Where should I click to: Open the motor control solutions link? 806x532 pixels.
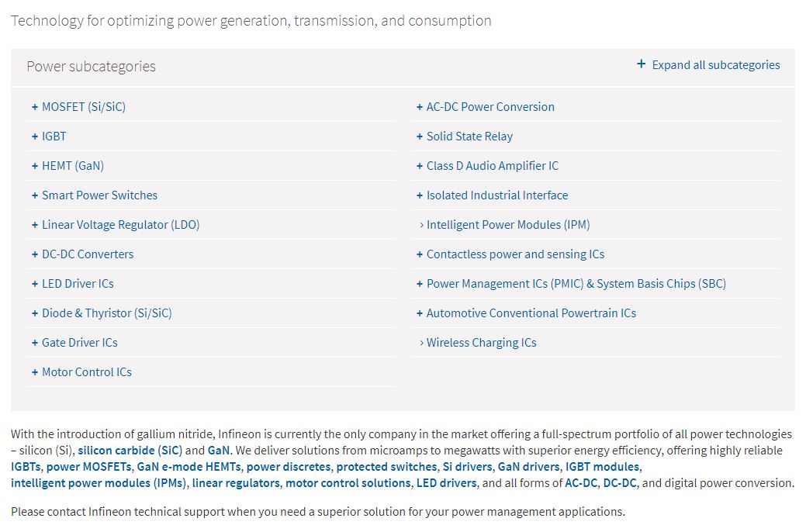click(348, 483)
